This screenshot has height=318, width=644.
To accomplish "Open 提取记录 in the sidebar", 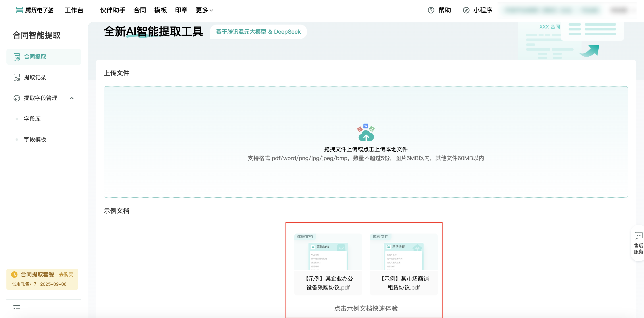I will 35,77.
